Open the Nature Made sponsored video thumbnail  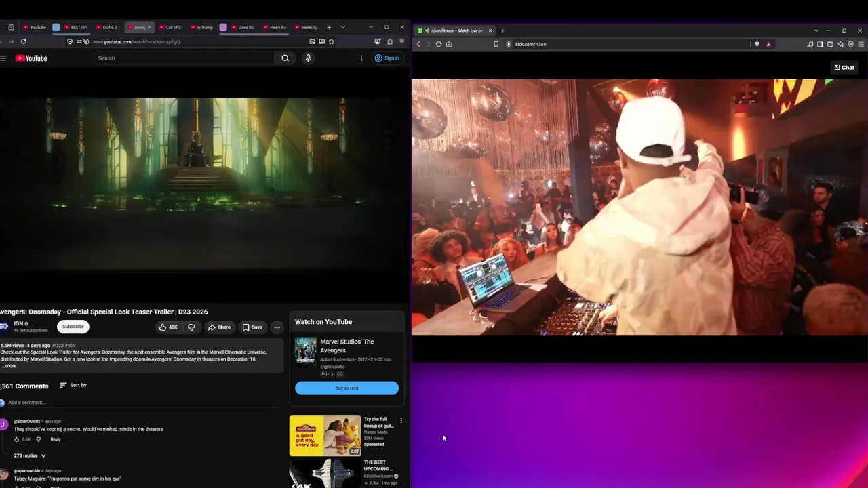pyautogui.click(x=325, y=436)
